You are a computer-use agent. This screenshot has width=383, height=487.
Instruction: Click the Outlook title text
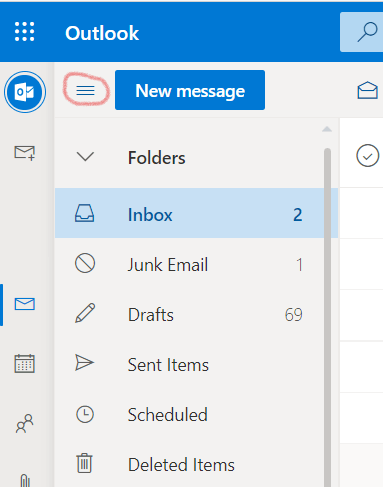tap(102, 33)
